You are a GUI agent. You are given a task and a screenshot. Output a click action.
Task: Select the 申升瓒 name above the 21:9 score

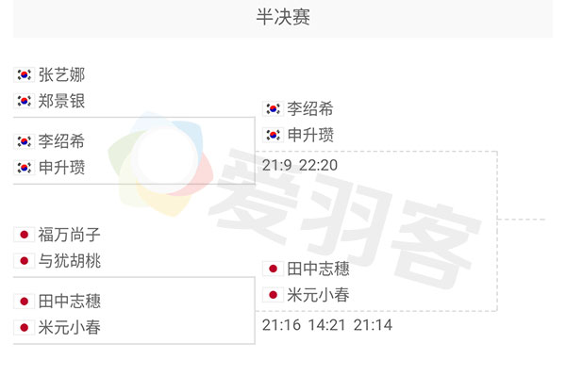coord(310,135)
